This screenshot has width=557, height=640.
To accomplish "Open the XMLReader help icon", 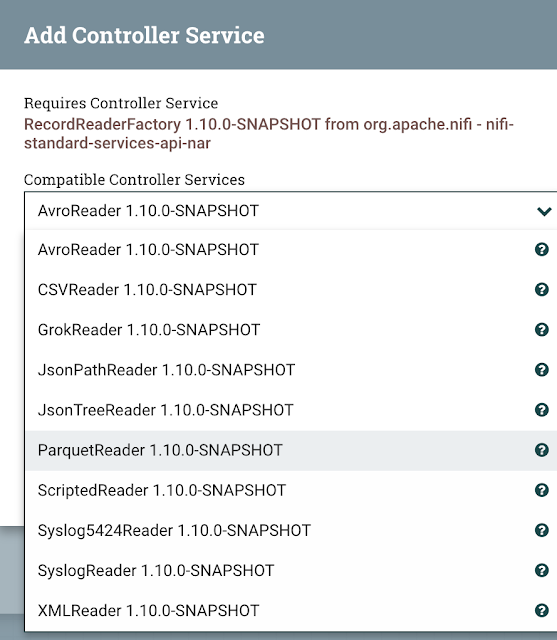I will 541,610.
